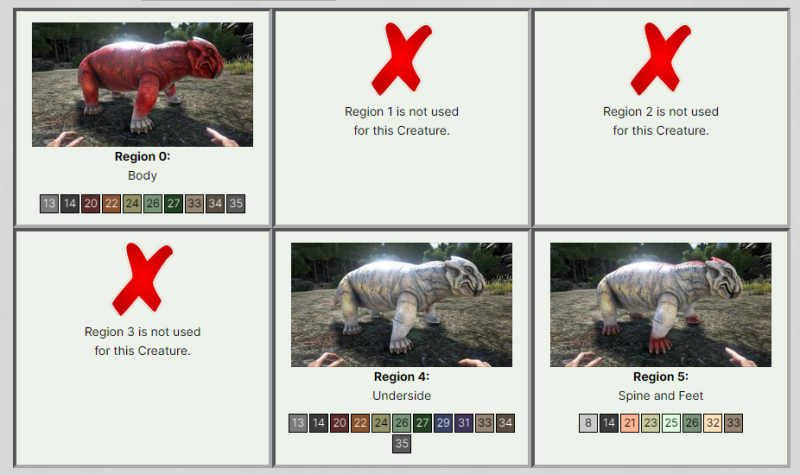Click the red X in the Region 1 cell
The width and height of the screenshot is (800, 475).
[402, 59]
